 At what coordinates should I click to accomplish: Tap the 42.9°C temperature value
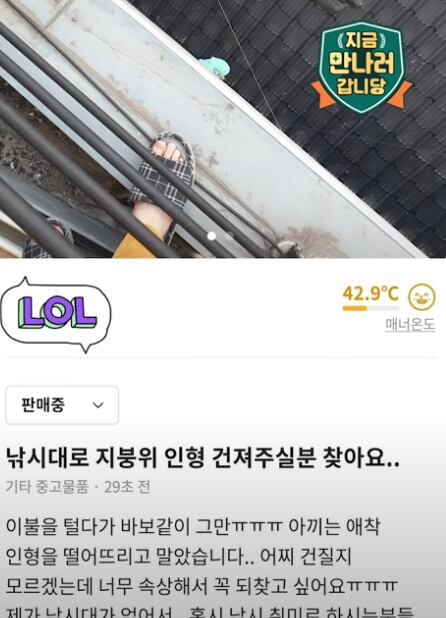pos(370,293)
